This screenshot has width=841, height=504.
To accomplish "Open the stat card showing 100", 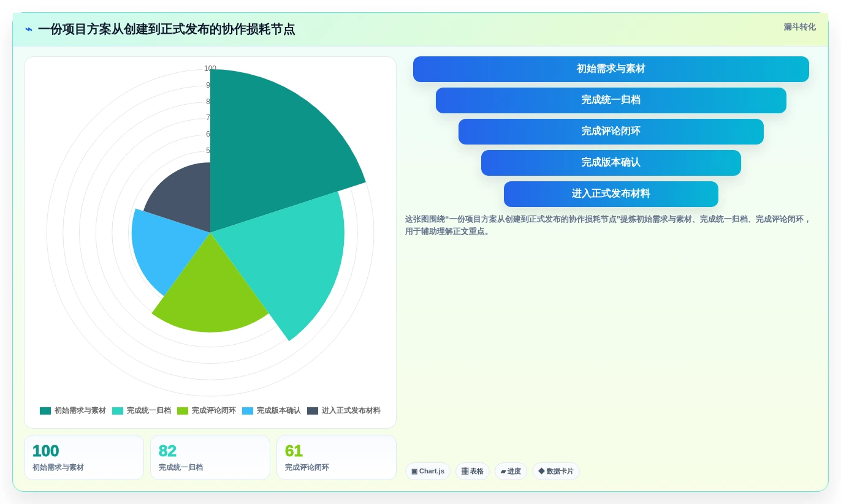I will tap(84, 457).
